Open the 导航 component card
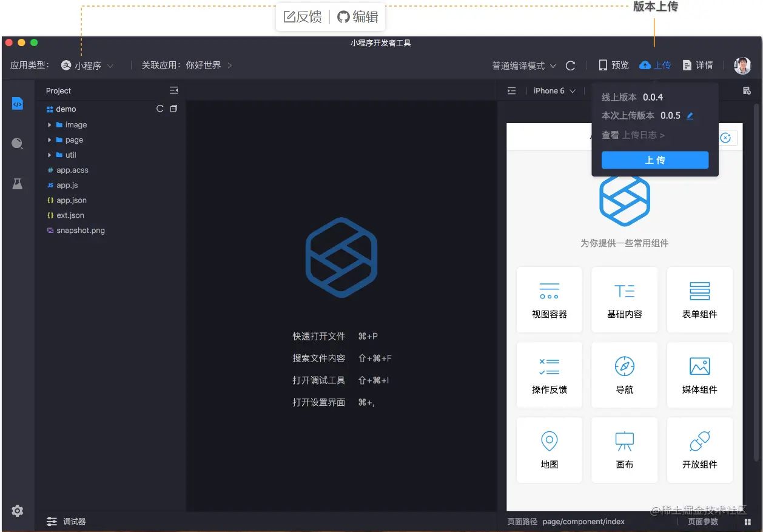The image size is (763, 532). click(625, 375)
